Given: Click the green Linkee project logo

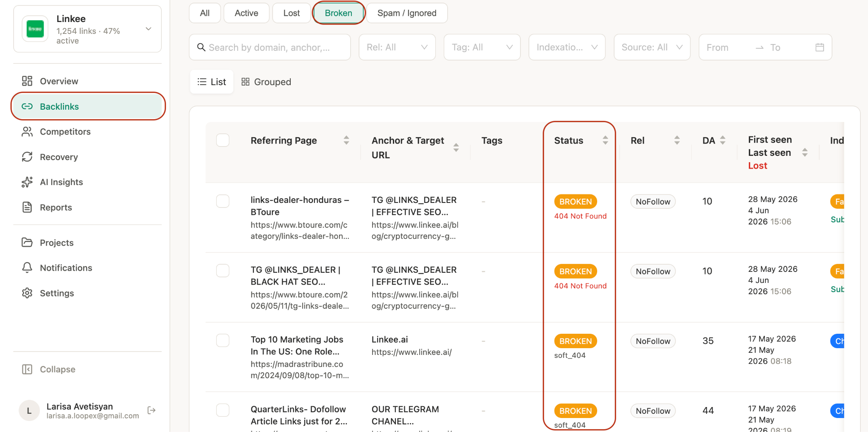Looking at the screenshot, I should [35, 29].
